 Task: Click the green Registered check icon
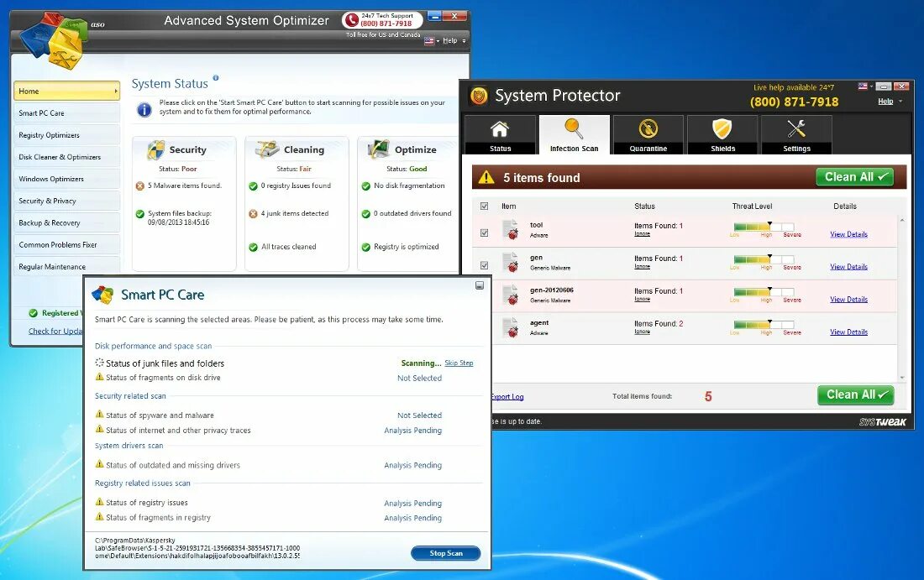33,313
